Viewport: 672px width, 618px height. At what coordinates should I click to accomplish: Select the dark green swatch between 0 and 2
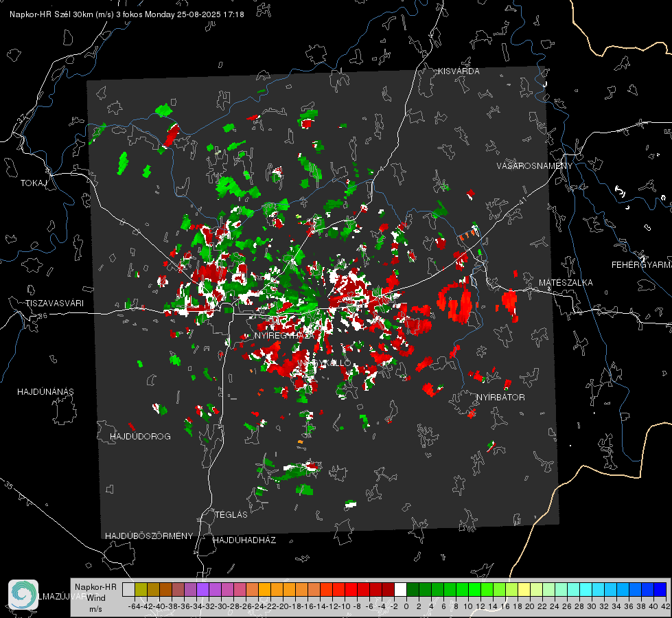413,589
